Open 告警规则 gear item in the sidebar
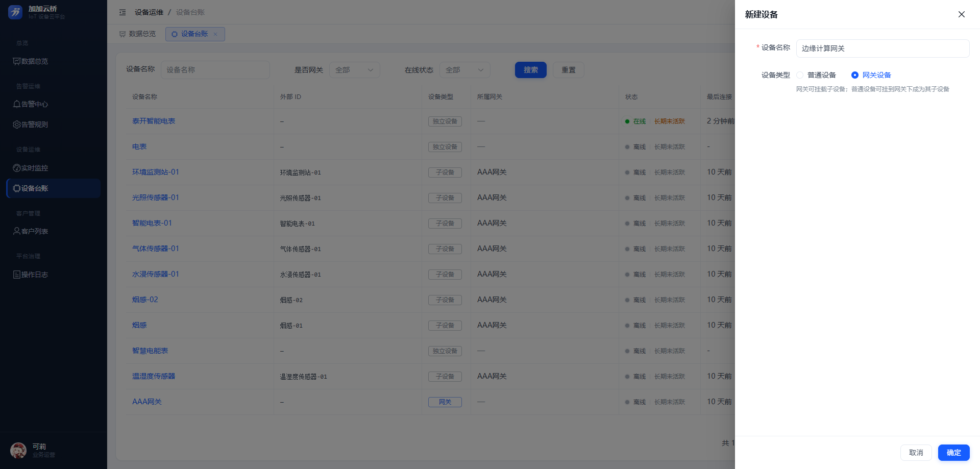 (54, 125)
